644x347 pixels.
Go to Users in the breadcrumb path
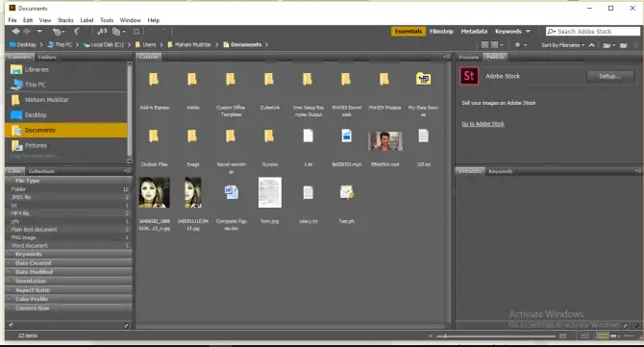pos(145,44)
